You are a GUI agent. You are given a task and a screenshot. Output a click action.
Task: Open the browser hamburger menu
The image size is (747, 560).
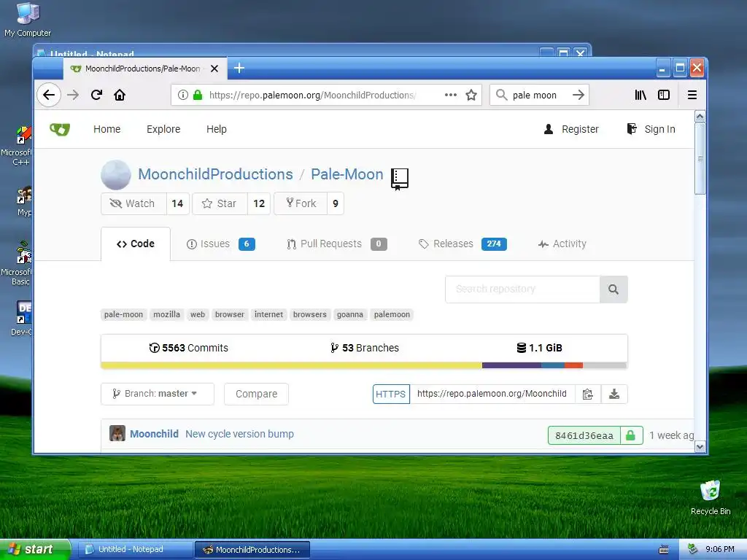coord(692,95)
